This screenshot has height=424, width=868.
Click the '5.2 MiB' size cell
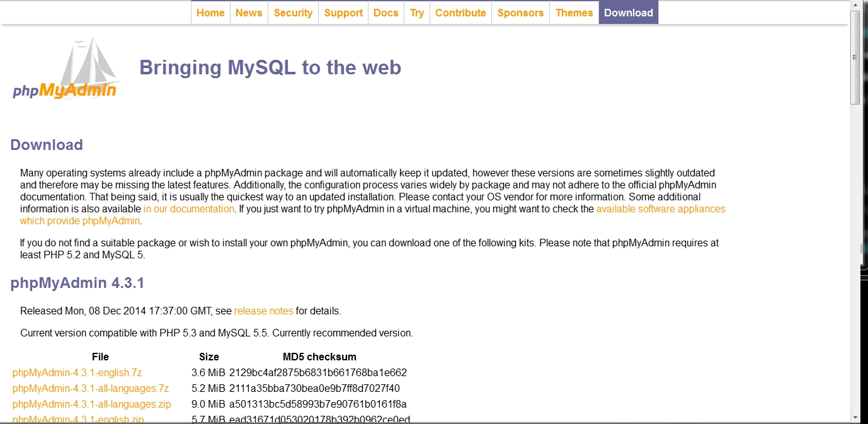point(208,389)
